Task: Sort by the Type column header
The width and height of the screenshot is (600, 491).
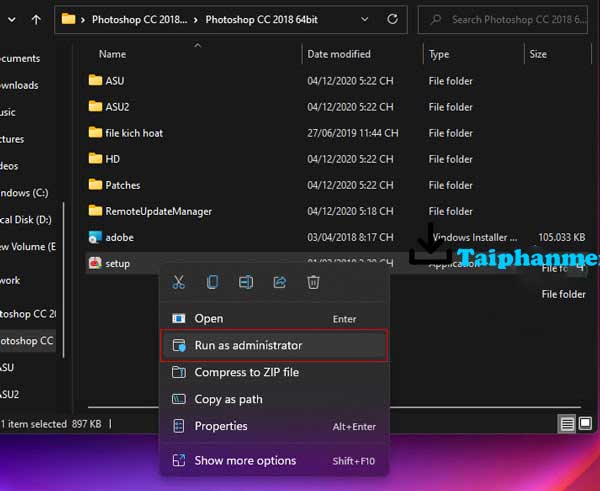Action: click(439, 54)
